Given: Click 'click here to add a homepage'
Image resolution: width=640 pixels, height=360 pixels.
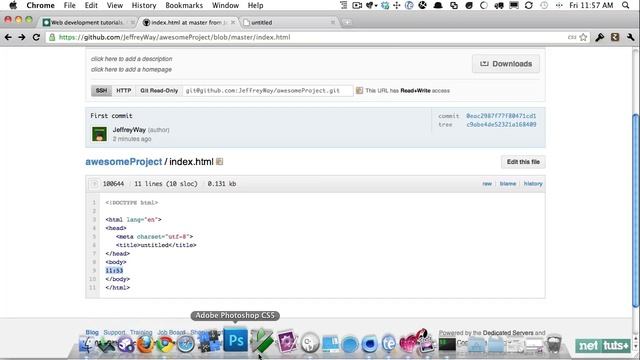Looking at the screenshot, I should tap(131, 69).
